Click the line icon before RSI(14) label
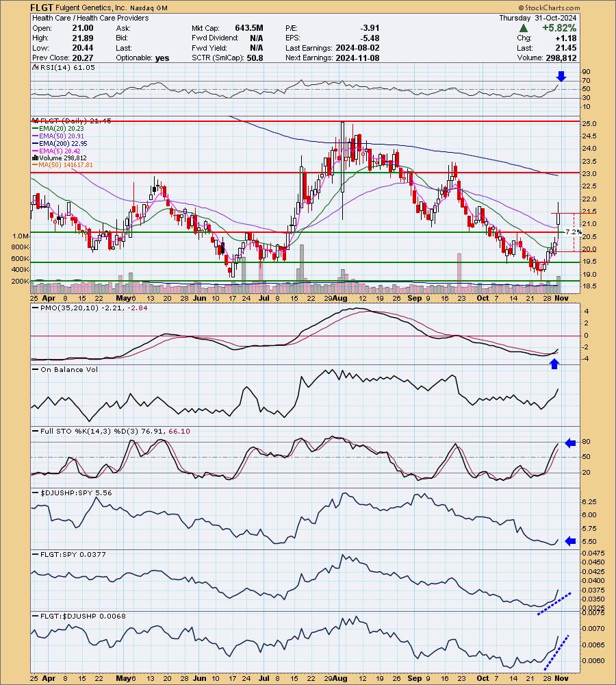This screenshot has width=616, height=685. (x=36, y=67)
